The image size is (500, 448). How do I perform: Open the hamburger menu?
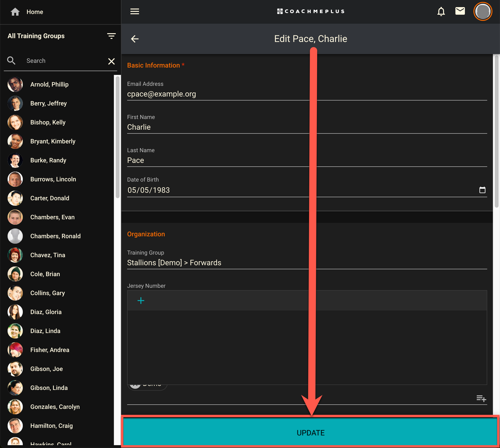pyautogui.click(x=134, y=12)
